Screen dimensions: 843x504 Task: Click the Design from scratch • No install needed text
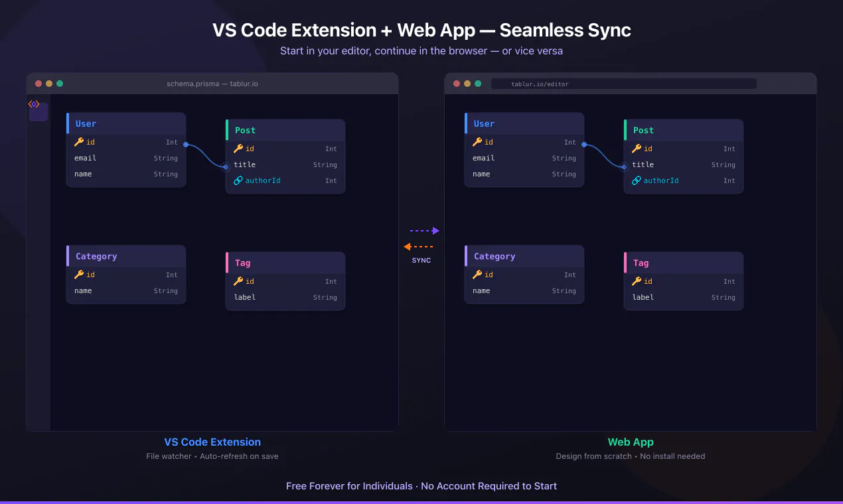631,456
